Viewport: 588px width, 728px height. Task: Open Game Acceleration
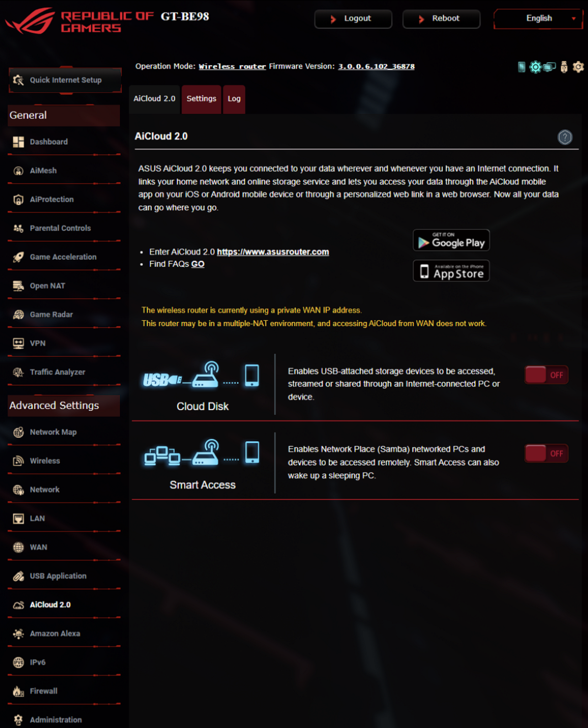(x=63, y=257)
